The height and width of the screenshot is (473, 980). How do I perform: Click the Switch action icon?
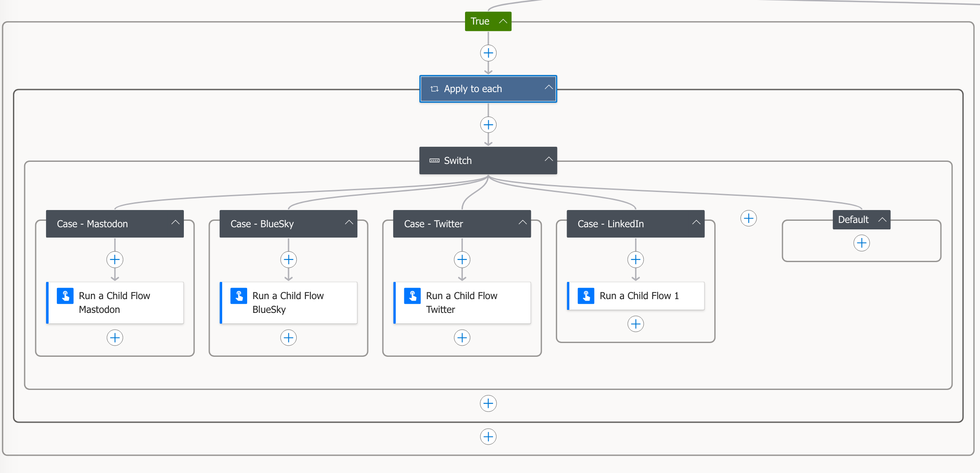434,161
